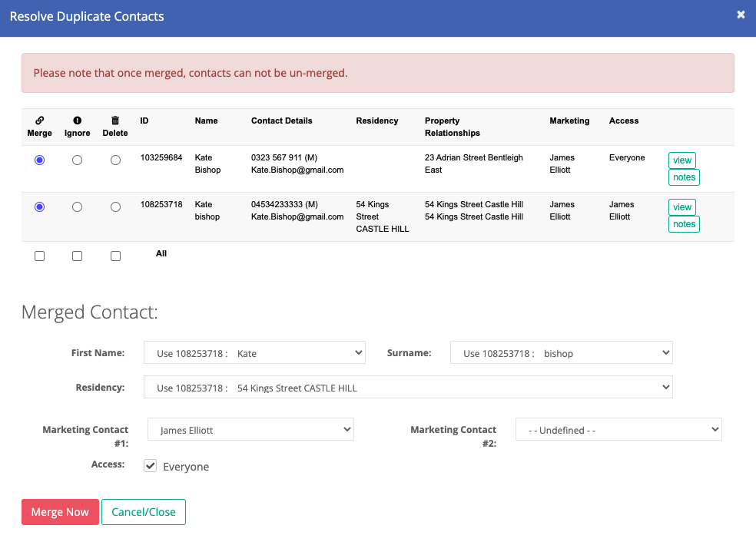Click the Merge link icon in header
The width and height of the screenshot is (756, 555).
[39, 121]
